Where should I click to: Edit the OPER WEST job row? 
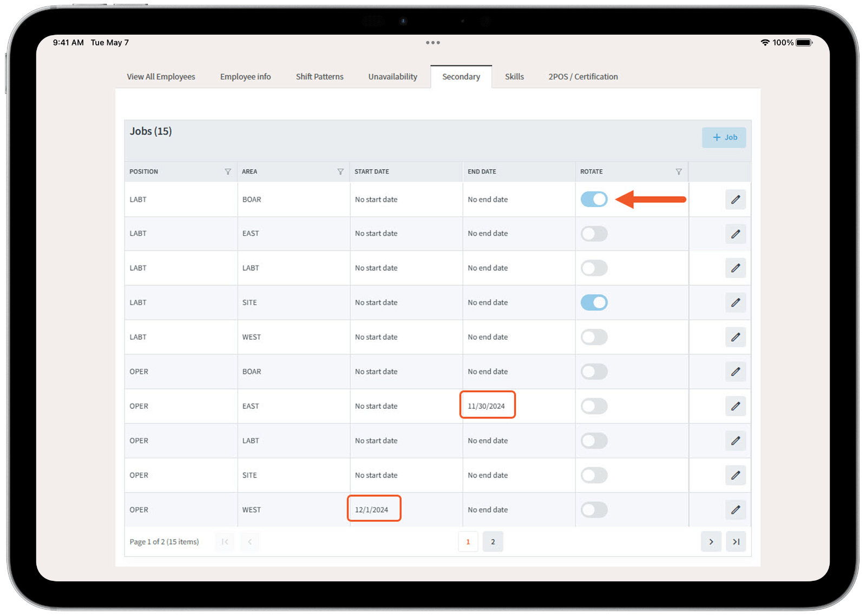point(736,510)
